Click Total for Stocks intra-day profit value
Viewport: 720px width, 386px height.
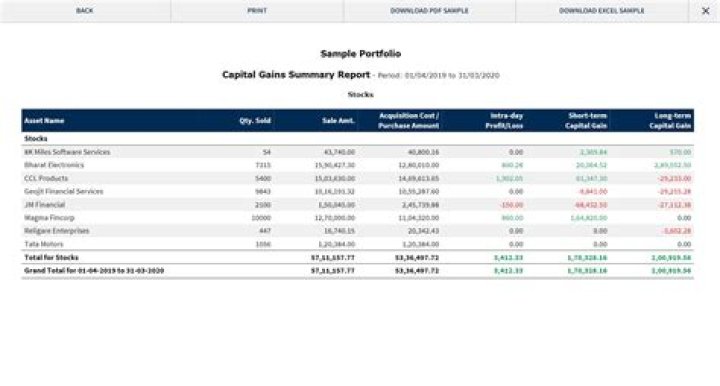(x=508, y=257)
